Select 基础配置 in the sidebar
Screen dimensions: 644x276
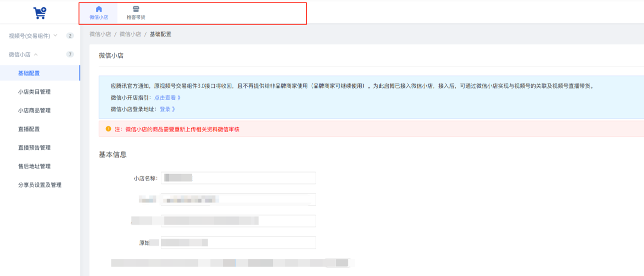[x=40, y=73]
